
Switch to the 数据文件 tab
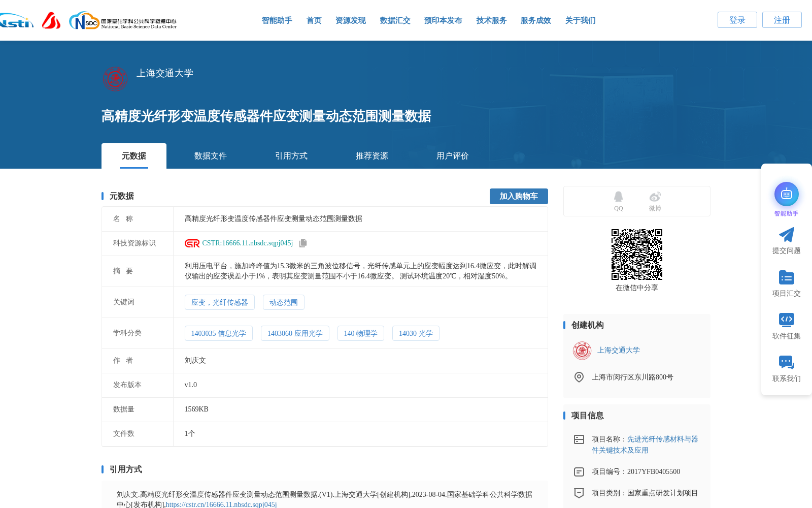[210, 156]
